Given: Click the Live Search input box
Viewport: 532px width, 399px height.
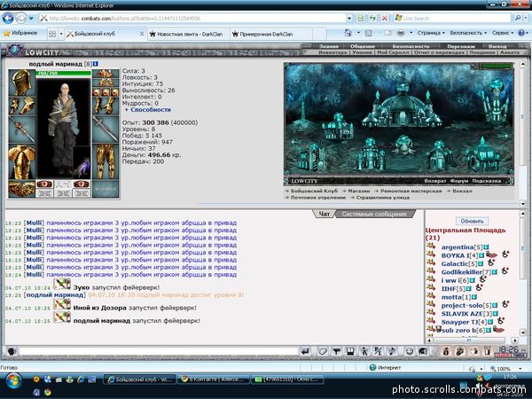Looking at the screenshot, I should coord(452,18).
